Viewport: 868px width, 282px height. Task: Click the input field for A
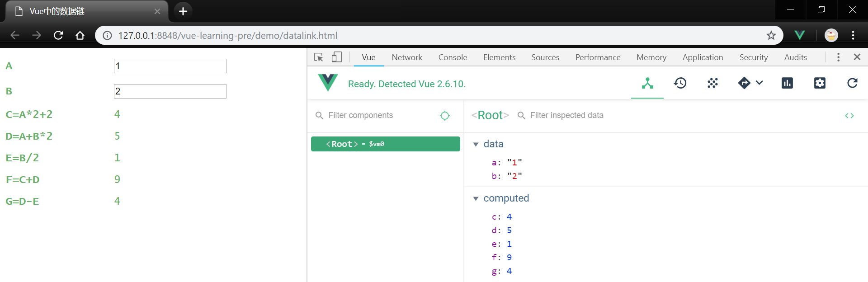[x=170, y=66]
